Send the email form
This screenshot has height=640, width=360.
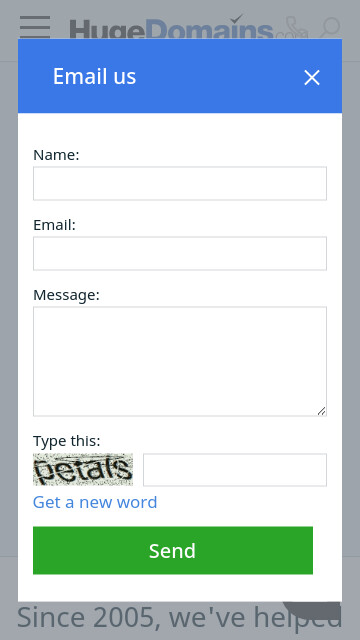[x=173, y=550]
